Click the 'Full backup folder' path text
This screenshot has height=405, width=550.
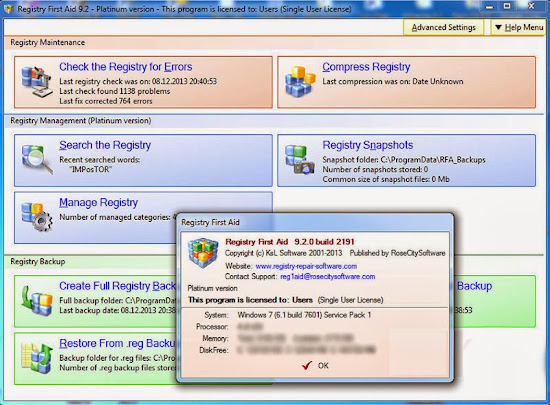[x=117, y=301]
